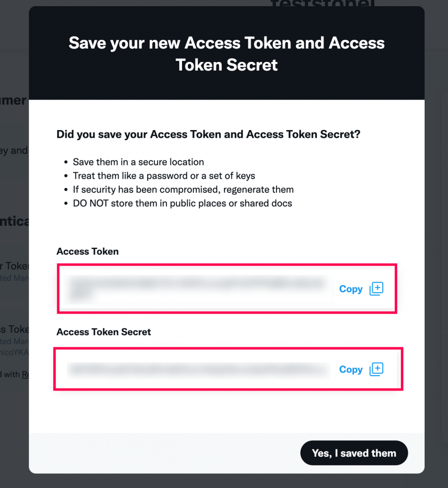Click the dimmed "ey and" text behind the dialog
Image resolution: width=448 pixels, height=488 pixels.
(14, 151)
